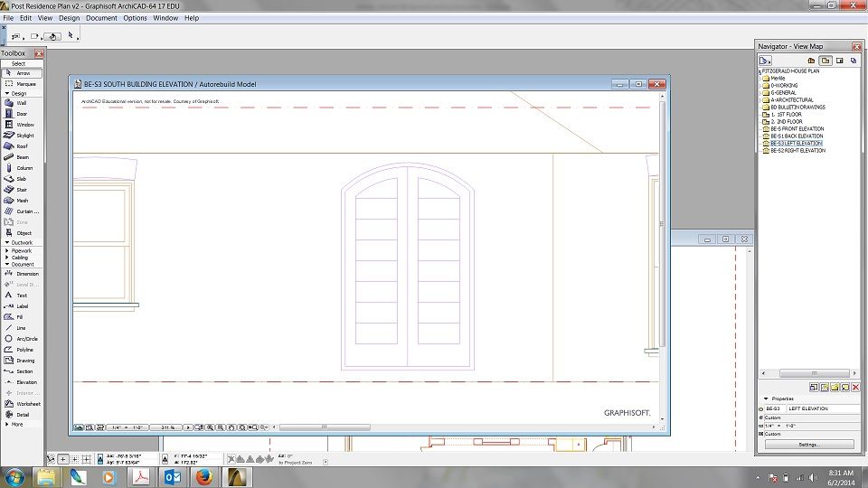Viewport: 868px width, 488px height.
Task: Open the Help menu
Action: [192, 18]
